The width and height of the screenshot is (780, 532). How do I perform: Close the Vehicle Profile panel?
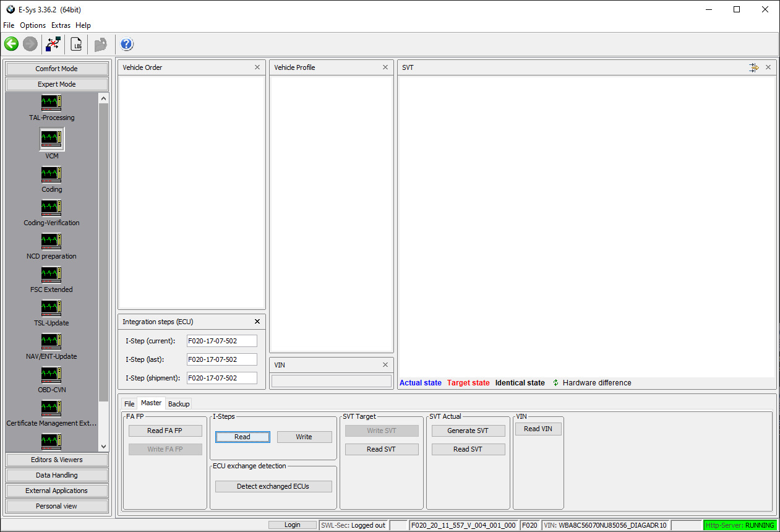tap(385, 67)
